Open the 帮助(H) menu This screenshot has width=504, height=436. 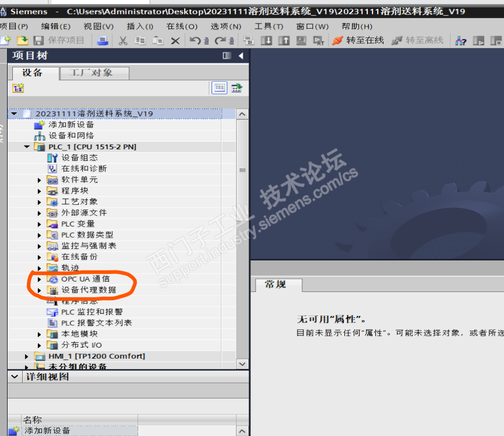coord(357,26)
